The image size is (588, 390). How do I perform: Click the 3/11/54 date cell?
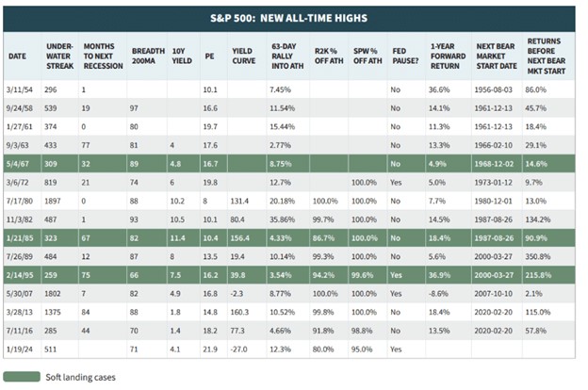[23, 89]
